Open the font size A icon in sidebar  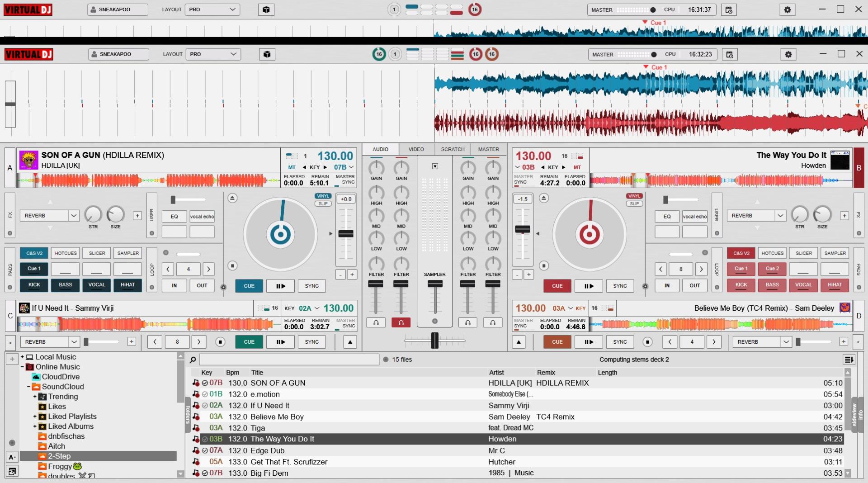(x=12, y=457)
